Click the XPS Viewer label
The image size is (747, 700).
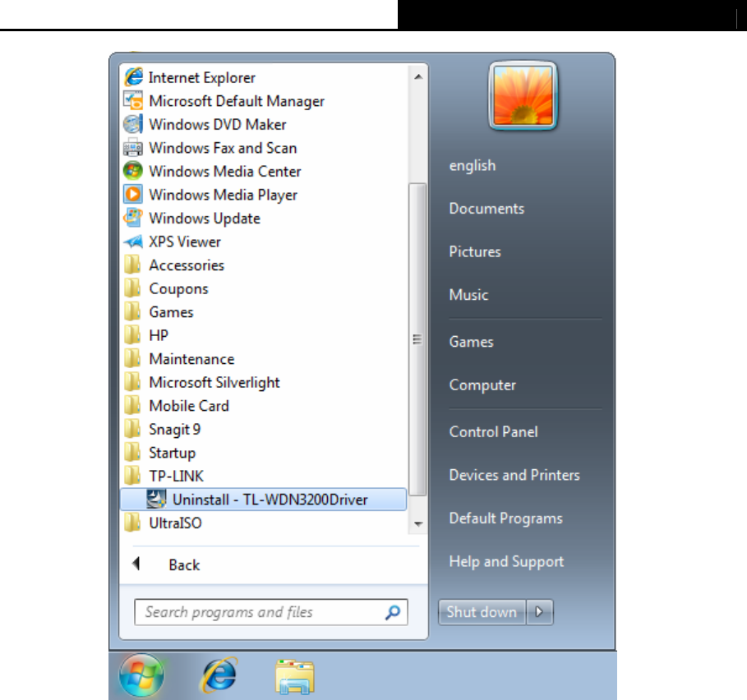(x=185, y=242)
